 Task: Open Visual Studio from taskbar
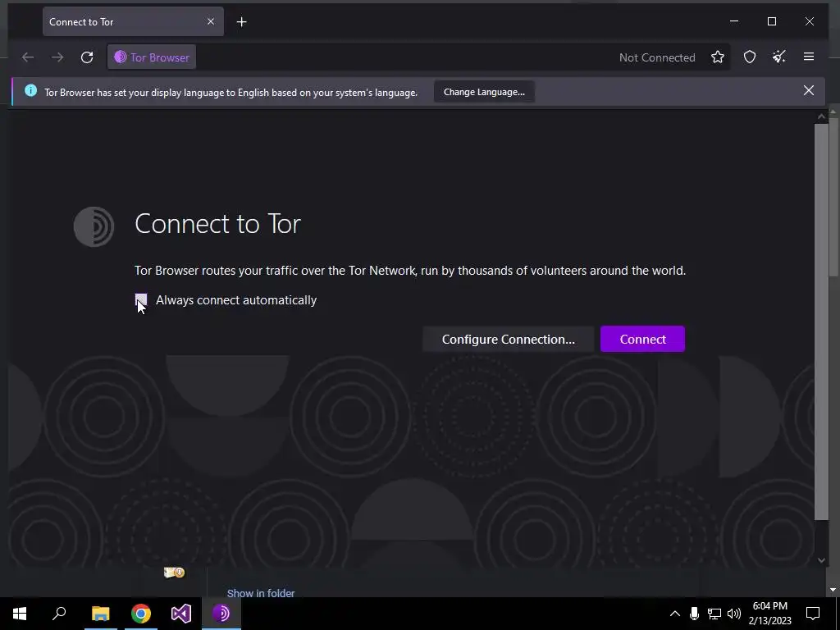coord(181,614)
